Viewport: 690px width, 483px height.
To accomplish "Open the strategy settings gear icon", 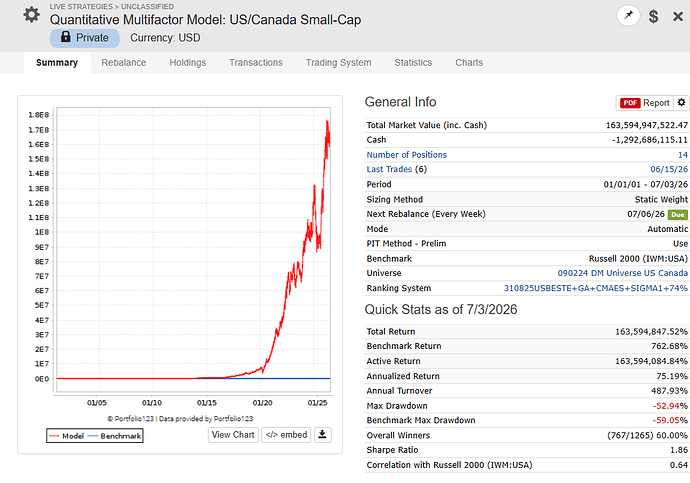I will (31, 15).
